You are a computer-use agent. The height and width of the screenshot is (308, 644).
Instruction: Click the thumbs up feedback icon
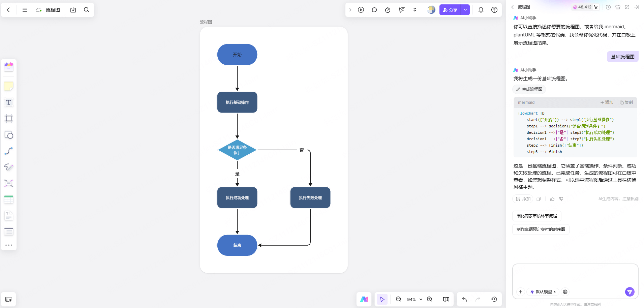(552, 199)
